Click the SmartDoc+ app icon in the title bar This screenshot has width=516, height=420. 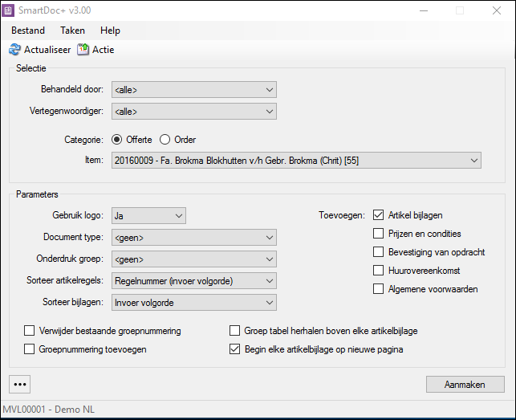click(8, 10)
